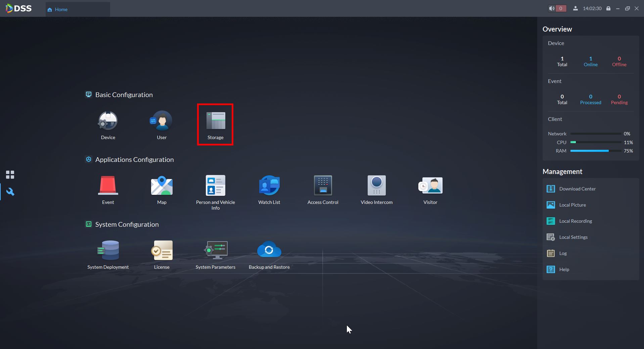Launch the Map configuration
Viewport: 644px width, 349px height.
point(162,186)
